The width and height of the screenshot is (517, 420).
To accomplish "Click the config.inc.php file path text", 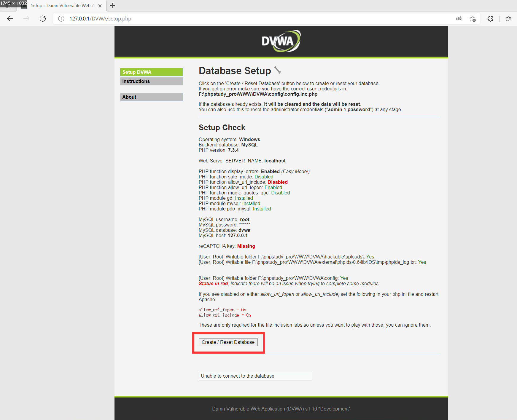I will (258, 94).
